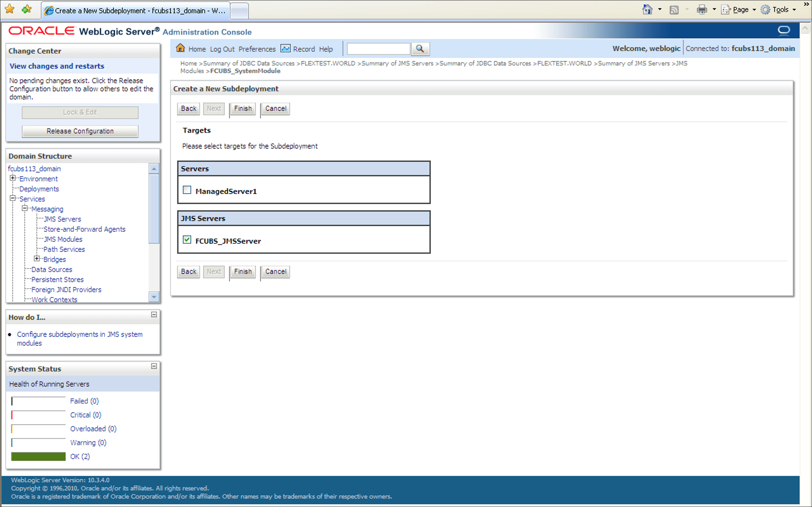
Task: Collapse the How do I panel
Action: (154, 314)
